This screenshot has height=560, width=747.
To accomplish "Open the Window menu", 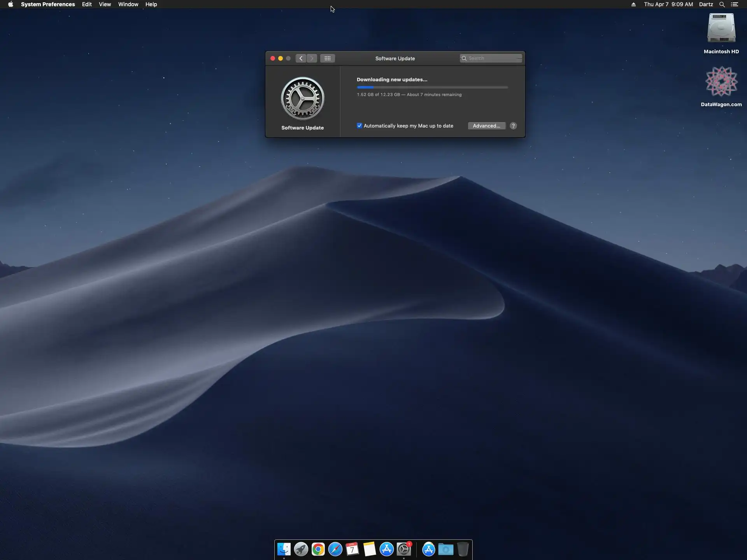I will [128, 4].
